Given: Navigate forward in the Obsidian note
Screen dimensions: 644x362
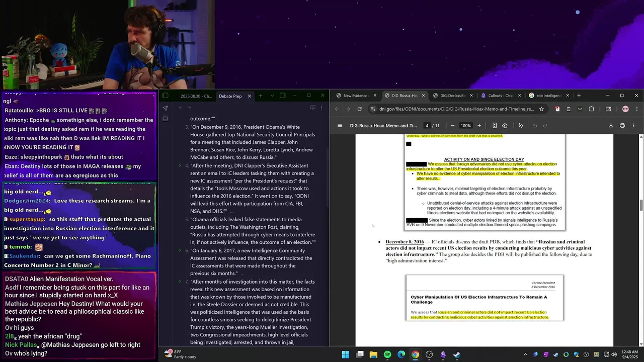Looking at the screenshot, I should 190,108.
